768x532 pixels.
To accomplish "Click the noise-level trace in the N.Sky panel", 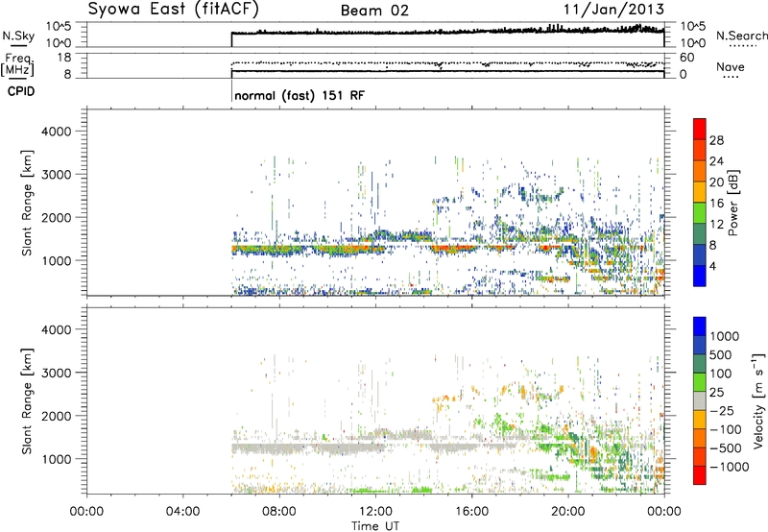I will (447, 32).
